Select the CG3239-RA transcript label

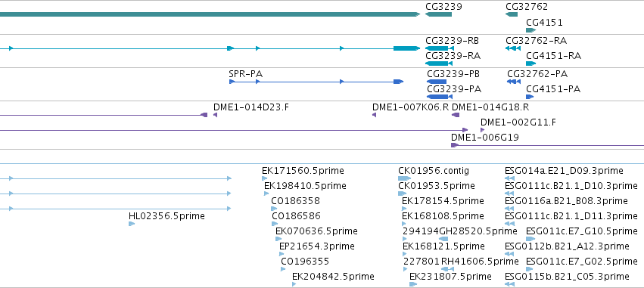coord(453,55)
